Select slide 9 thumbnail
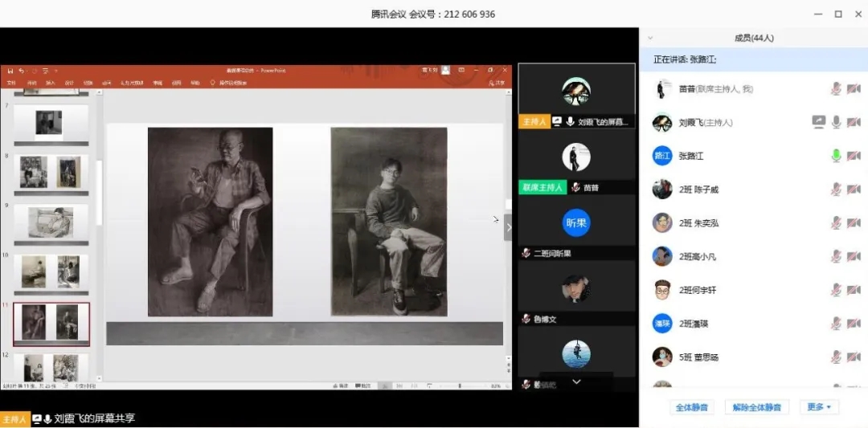868x428 pixels. [51, 224]
